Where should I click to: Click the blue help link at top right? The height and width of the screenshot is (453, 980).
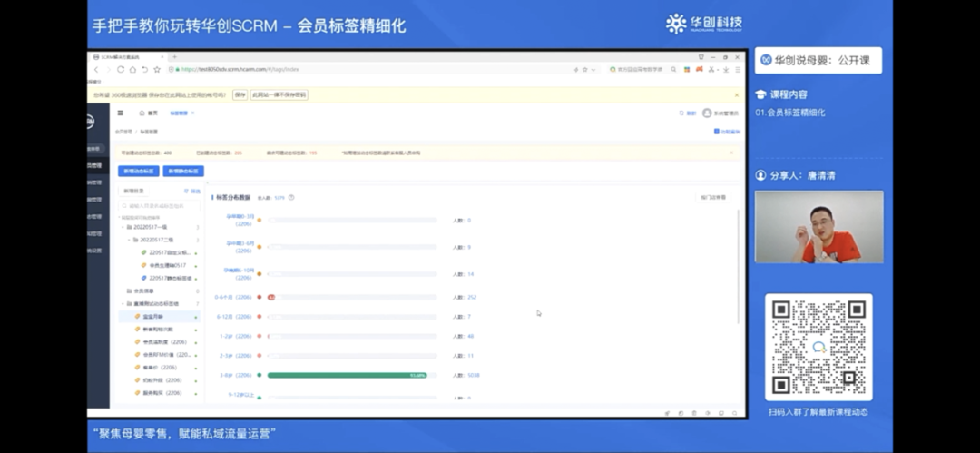(727, 132)
